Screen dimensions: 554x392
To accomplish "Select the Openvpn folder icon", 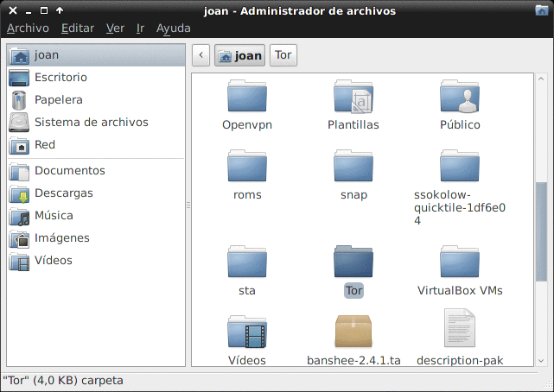I will (x=247, y=96).
